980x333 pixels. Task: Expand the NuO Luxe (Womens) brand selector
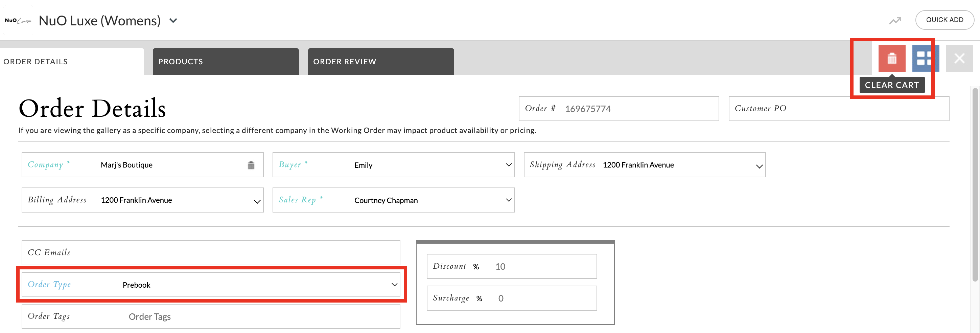pyautogui.click(x=173, y=21)
